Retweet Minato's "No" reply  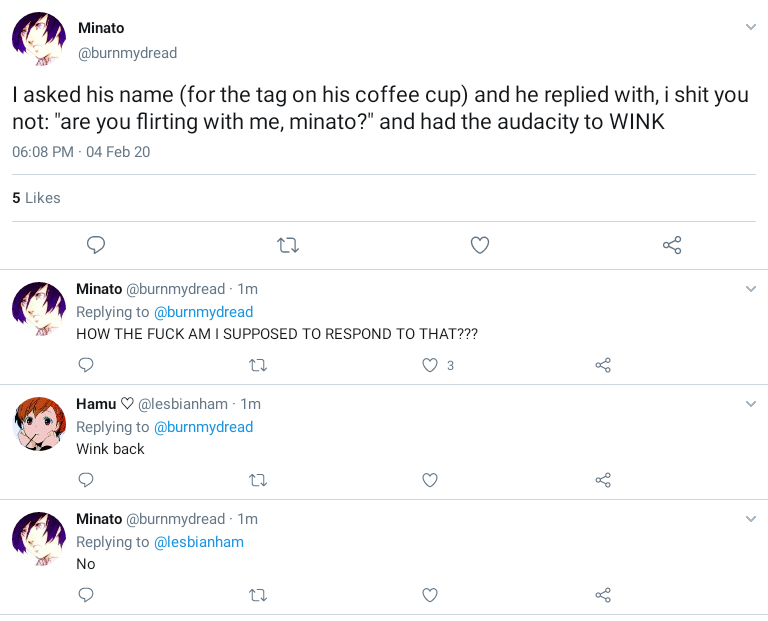click(257, 595)
